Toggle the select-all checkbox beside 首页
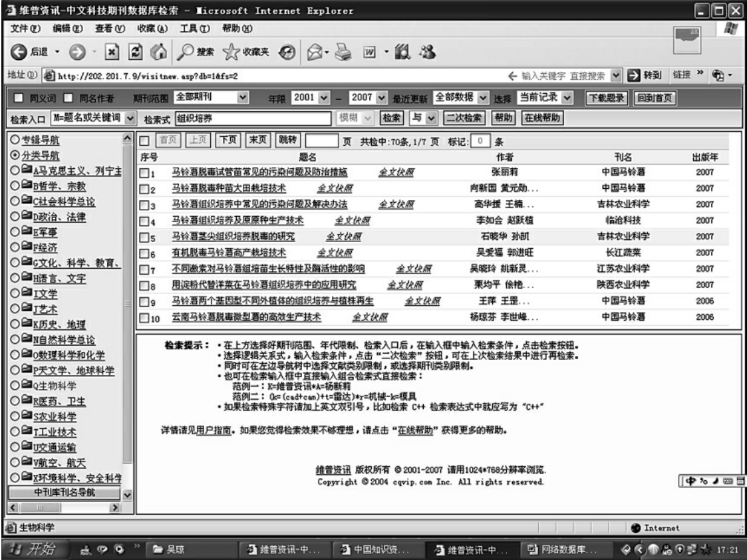The image size is (747, 560). [x=144, y=140]
